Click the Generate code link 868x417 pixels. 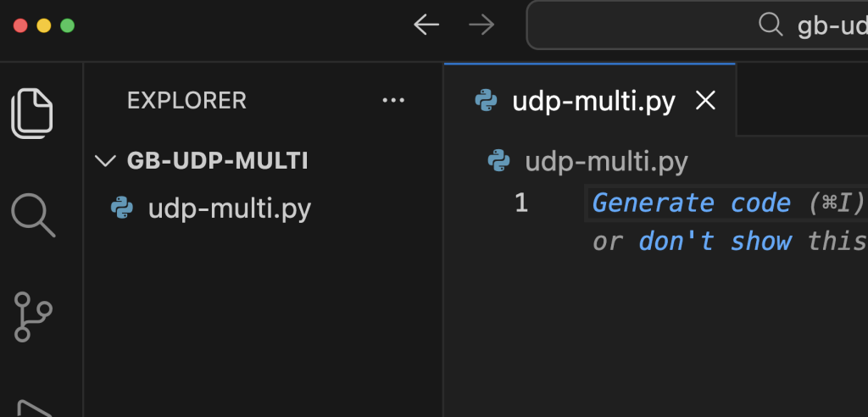(x=691, y=203)
